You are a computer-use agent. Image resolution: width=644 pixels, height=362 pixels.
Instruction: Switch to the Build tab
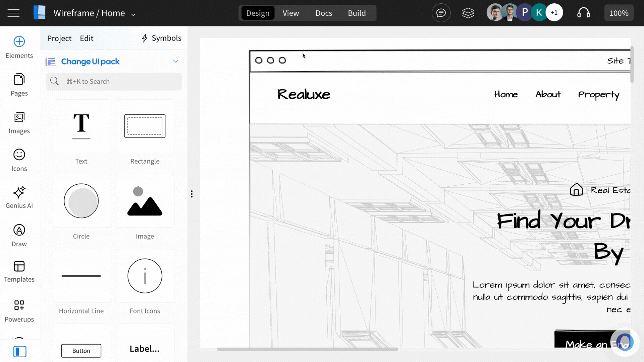click(357, 13)
